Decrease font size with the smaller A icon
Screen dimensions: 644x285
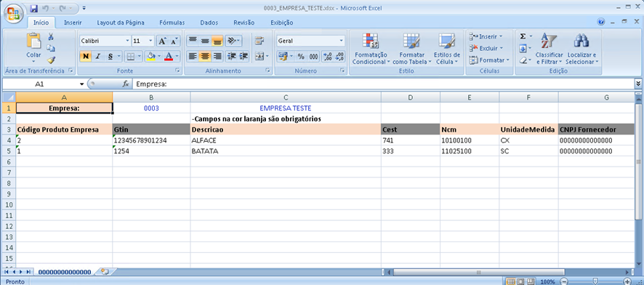[x=174, y=41]
